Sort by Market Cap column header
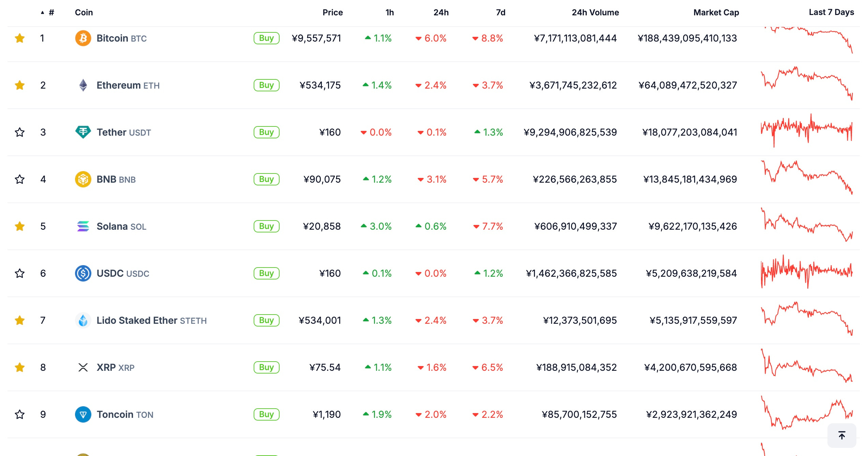Image resolution: width=868 pixels, height=456 pixels. point(716,13)
